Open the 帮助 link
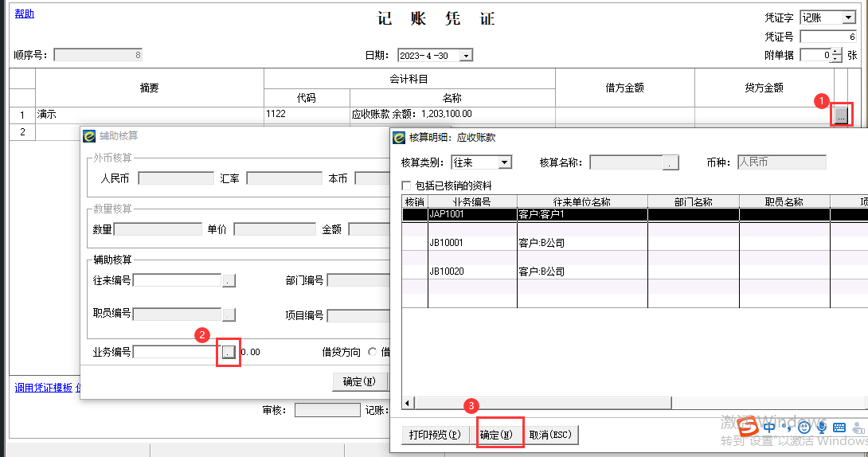The height and width of the screenshot is (457, 868). [25, 14]
